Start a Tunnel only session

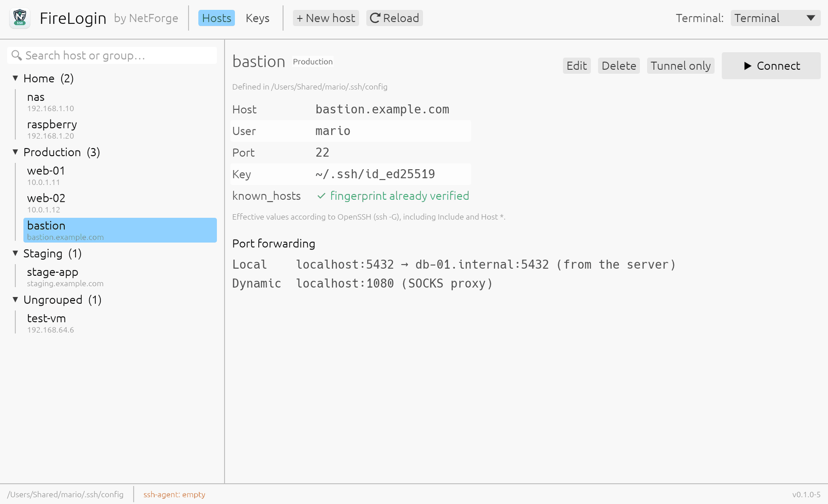point(681,66)
